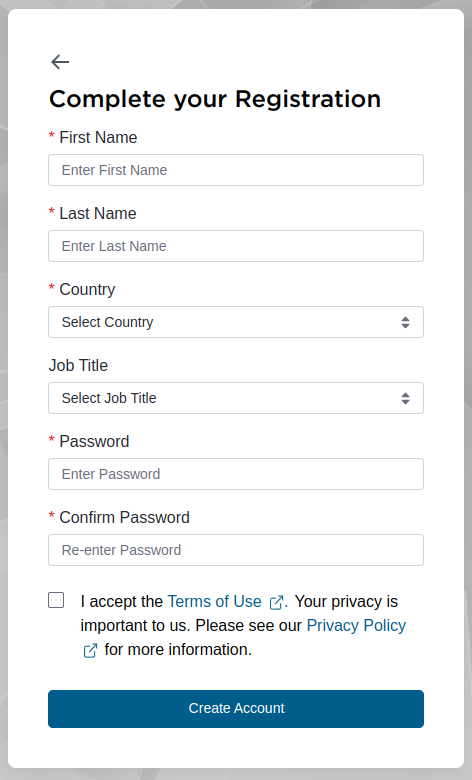Click the external link icon after Terms of Use
The height and width of the screenshot is (780, 472).
click(x=276, y=602)
